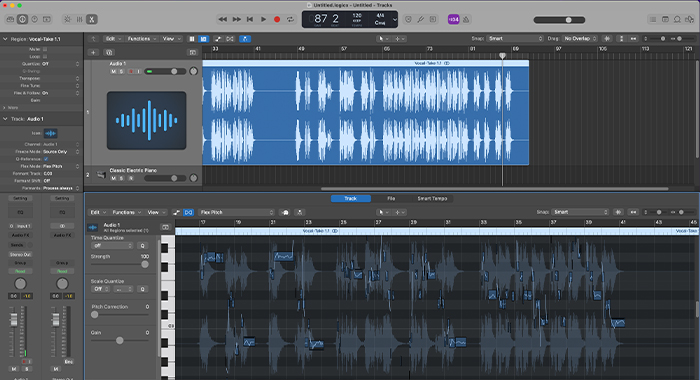Click the Scale Quantize Q button
700x380 pixels.
[142, 289]
